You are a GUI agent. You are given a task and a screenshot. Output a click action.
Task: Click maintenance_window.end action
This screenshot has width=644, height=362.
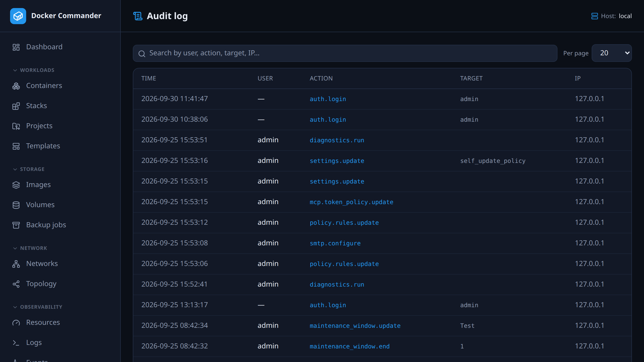pyautogui.click(x=349, y=346)
